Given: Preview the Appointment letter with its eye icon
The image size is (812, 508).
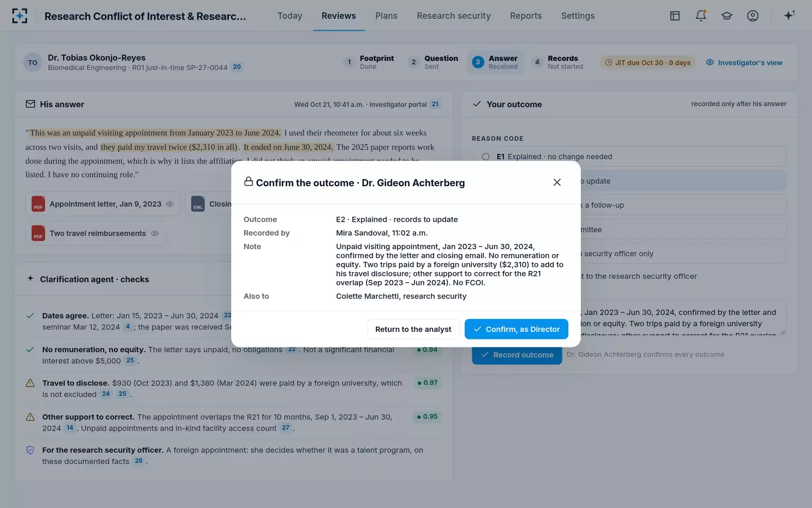Looking at the screenshot, I should tap(170, 204).
